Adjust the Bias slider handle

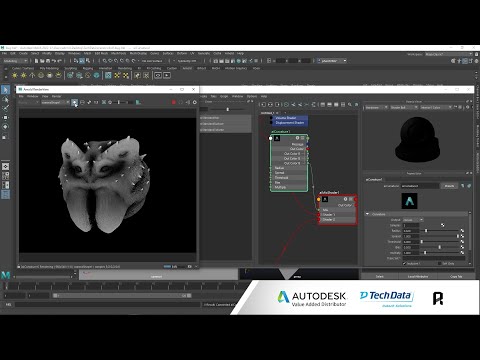point(439,247)
